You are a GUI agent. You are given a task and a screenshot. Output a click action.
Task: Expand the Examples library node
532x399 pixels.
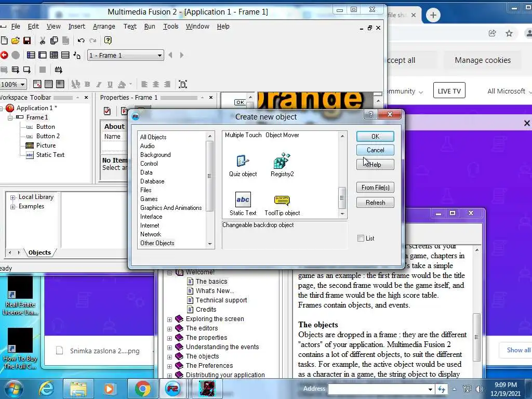[x=12, y=207]
